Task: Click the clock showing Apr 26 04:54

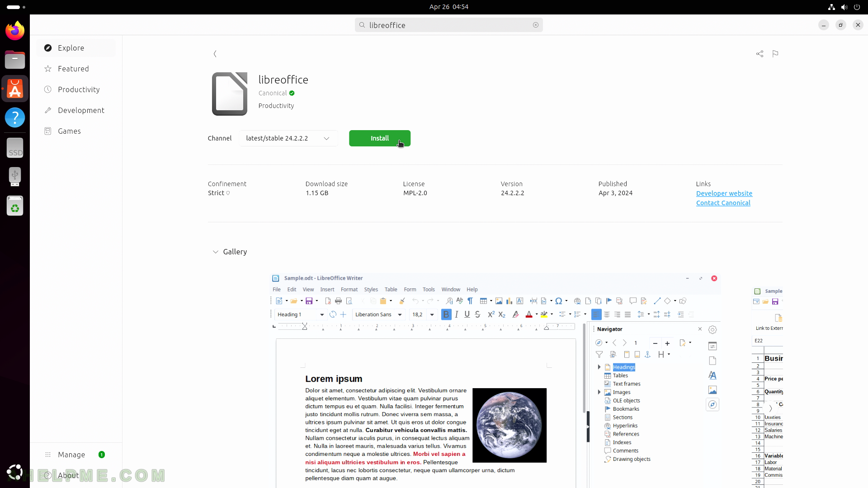Action: 449,7
